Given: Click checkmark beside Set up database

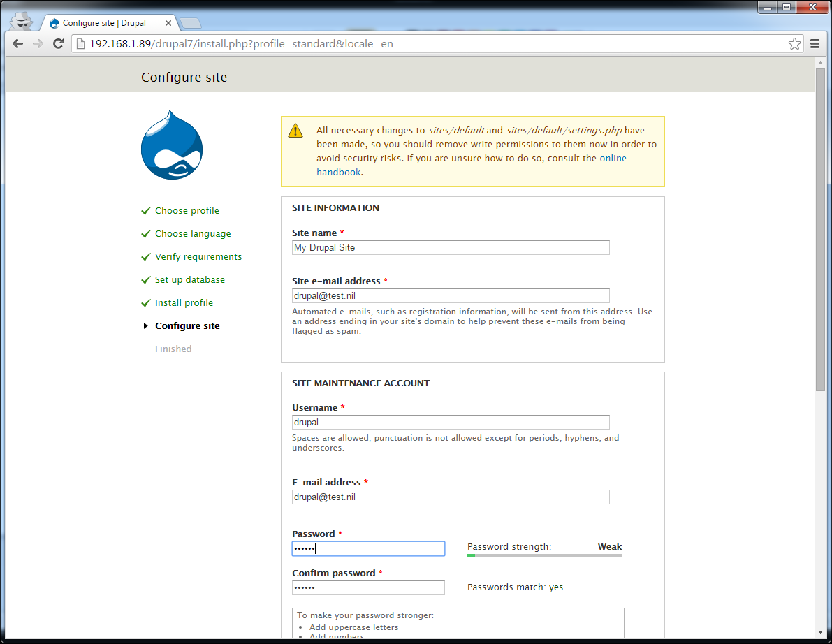Looking at the screenshot, I should pyautogui.click(x=146, y=280).
